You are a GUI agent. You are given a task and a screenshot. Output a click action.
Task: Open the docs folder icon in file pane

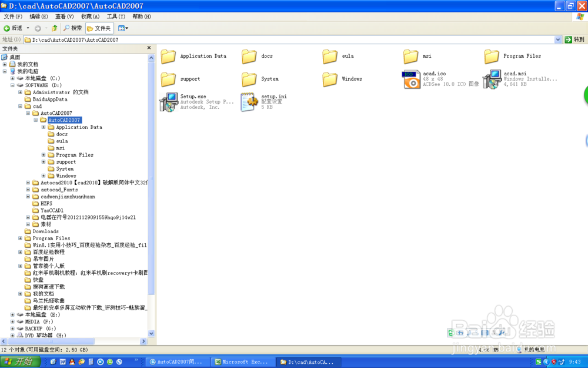(x=249, y=57)
